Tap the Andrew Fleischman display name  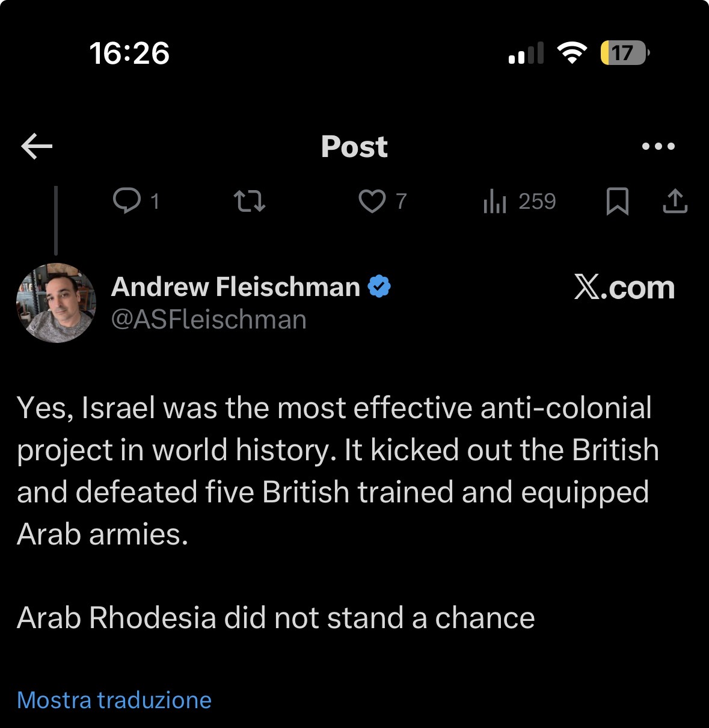(x=235, y=287)
